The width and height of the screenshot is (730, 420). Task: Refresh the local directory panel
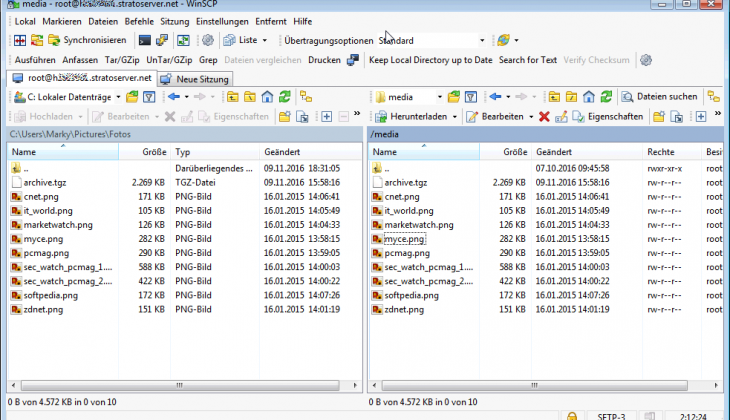286,97
